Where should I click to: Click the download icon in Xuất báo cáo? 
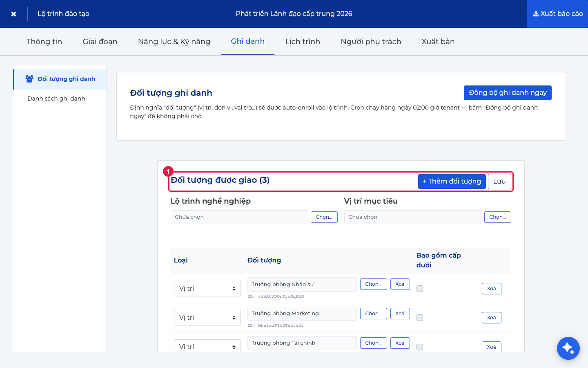coord(536,13)
